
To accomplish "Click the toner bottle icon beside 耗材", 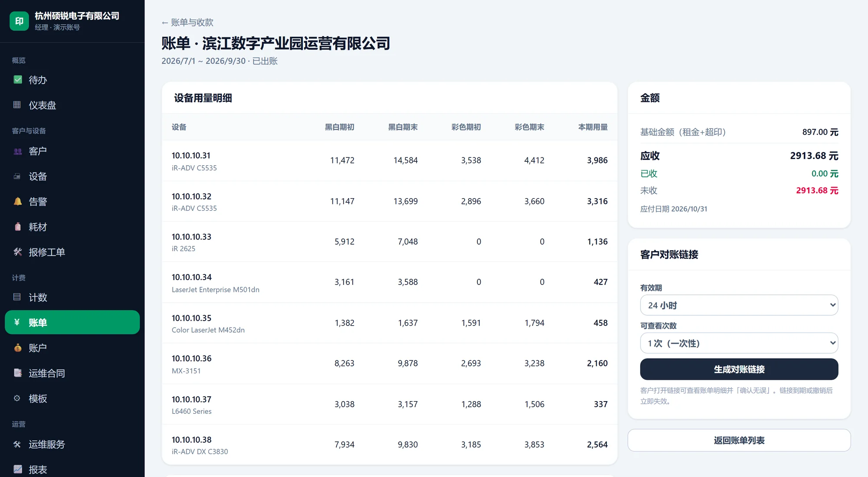I will (x=18, y=227).
